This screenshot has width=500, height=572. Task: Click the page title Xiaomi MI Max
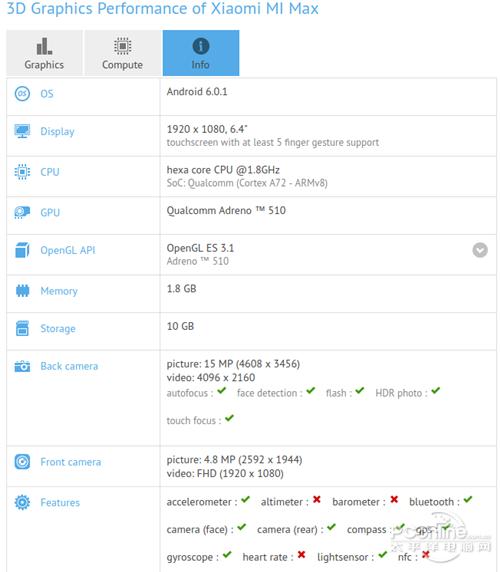pos(265,9)
